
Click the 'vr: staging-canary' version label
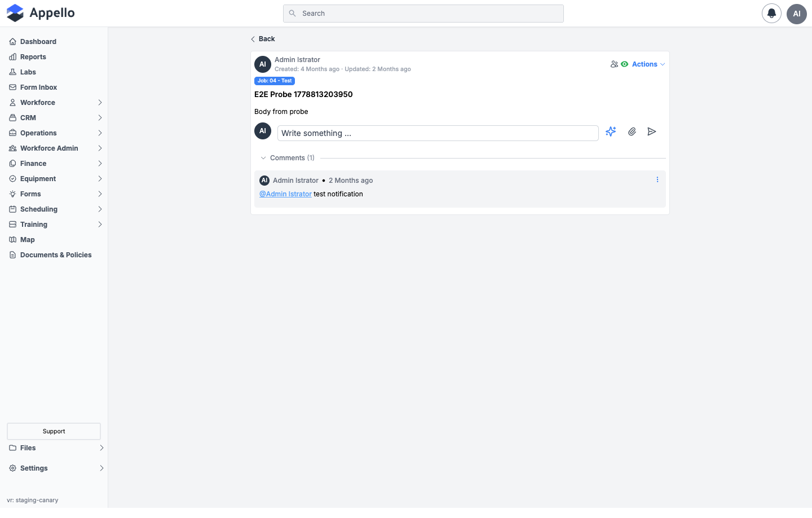(x=33, y=500)
